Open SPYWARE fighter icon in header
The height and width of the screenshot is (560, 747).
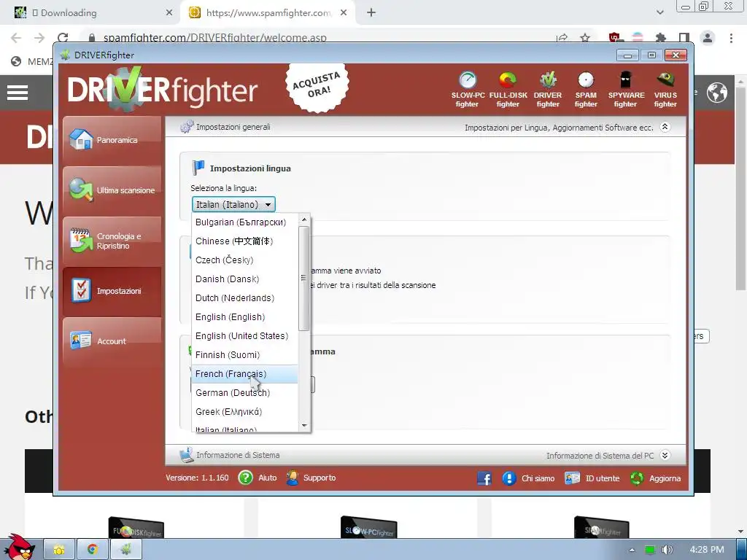(626, 89)
